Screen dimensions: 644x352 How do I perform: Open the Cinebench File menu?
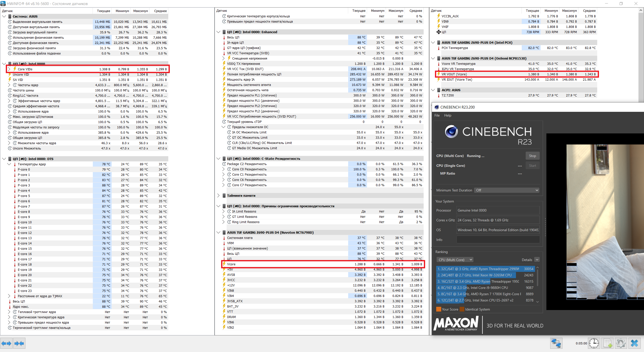point(437,115)
